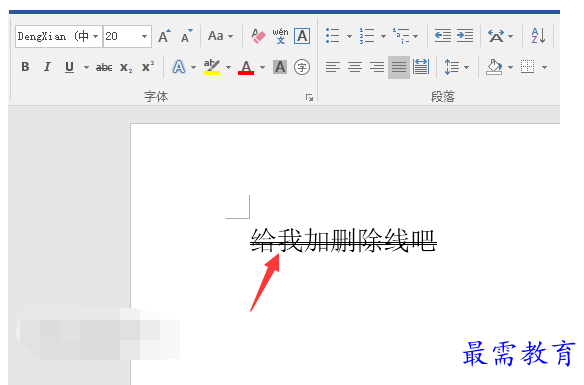Image resolution: width=584 pixels, height=385 pixels.
Task: Expand the highlight color dropdown arrow
Action: pos(228,67)
